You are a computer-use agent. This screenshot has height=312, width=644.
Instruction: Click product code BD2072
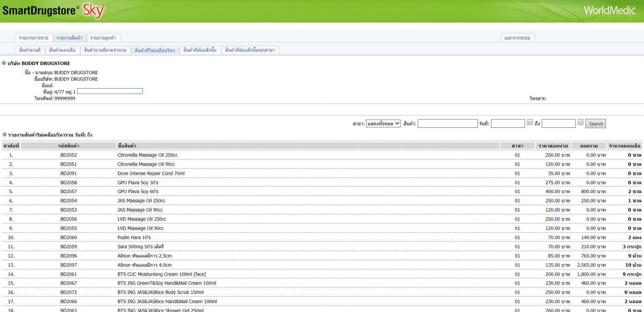click(x=68, y=292)
